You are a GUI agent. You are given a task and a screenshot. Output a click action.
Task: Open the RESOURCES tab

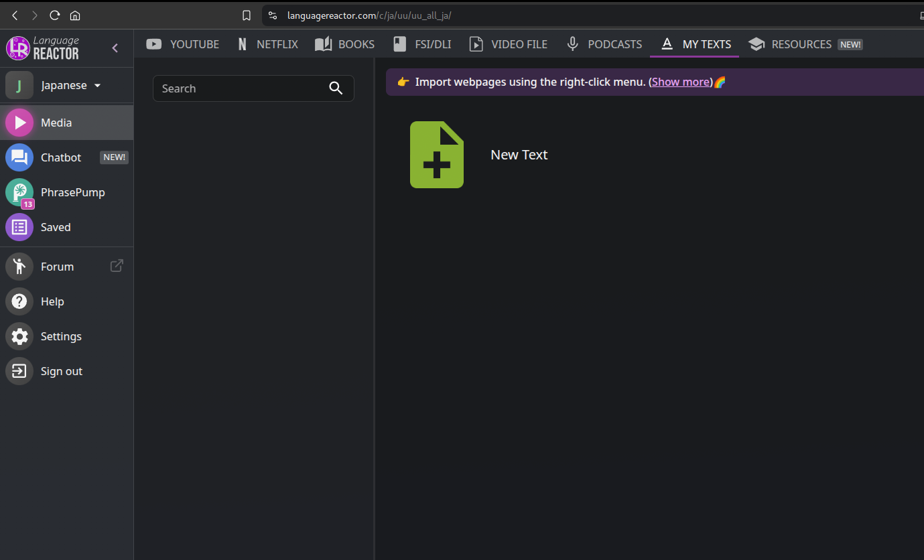point(806,44)
